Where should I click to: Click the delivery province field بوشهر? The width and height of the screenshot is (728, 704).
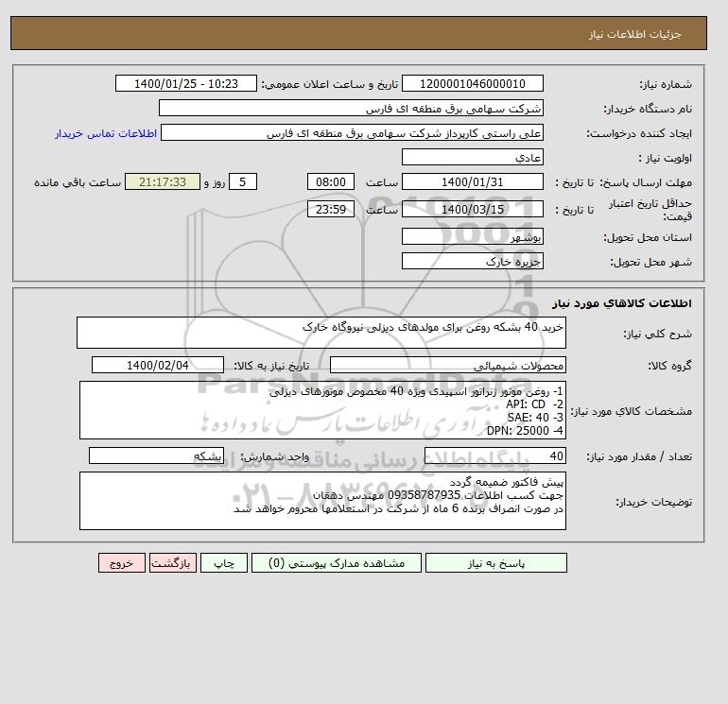tap(472, 236)
